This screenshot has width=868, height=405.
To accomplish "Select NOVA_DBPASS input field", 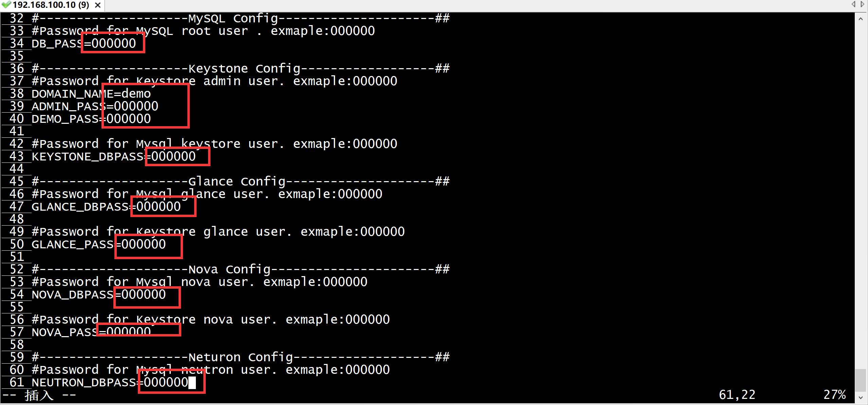I will tap(136, 294).
